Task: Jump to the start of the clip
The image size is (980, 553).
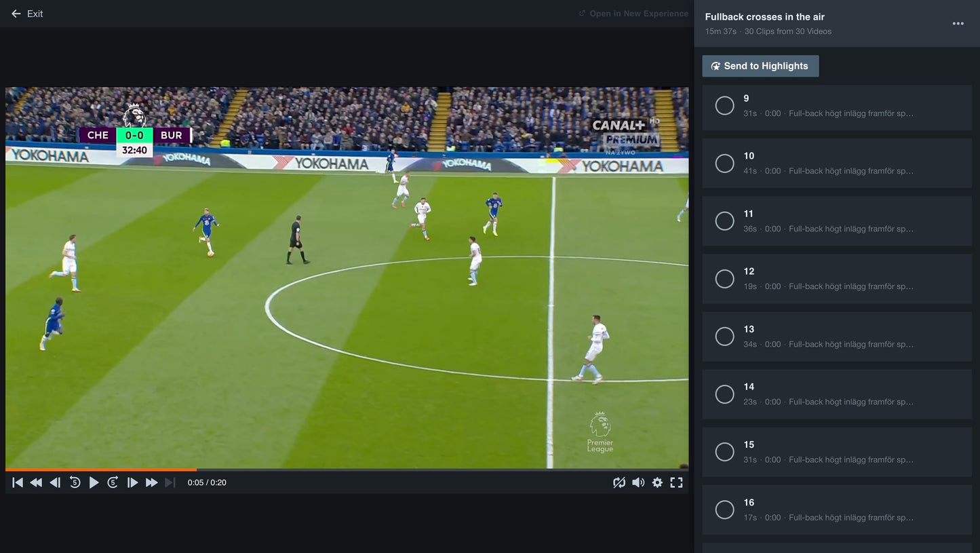Action: tap(17, 482)
